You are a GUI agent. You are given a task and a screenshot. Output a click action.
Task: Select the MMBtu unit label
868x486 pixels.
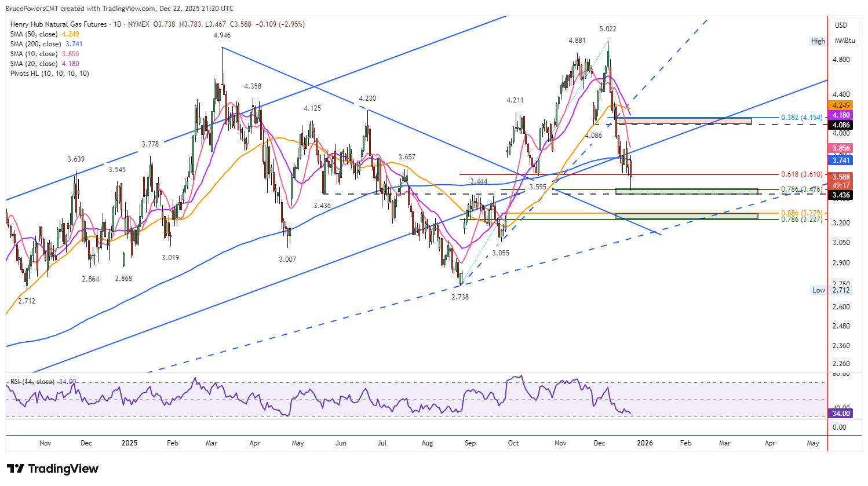845,41
